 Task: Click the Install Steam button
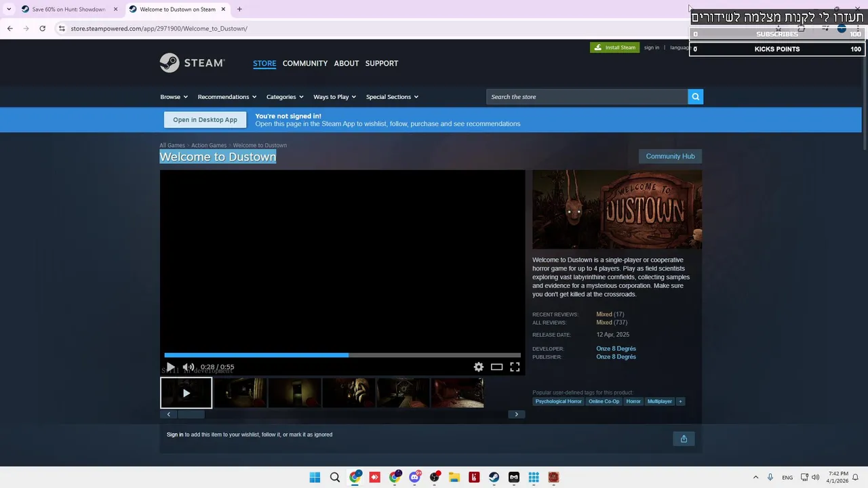[x=614, y=47]
